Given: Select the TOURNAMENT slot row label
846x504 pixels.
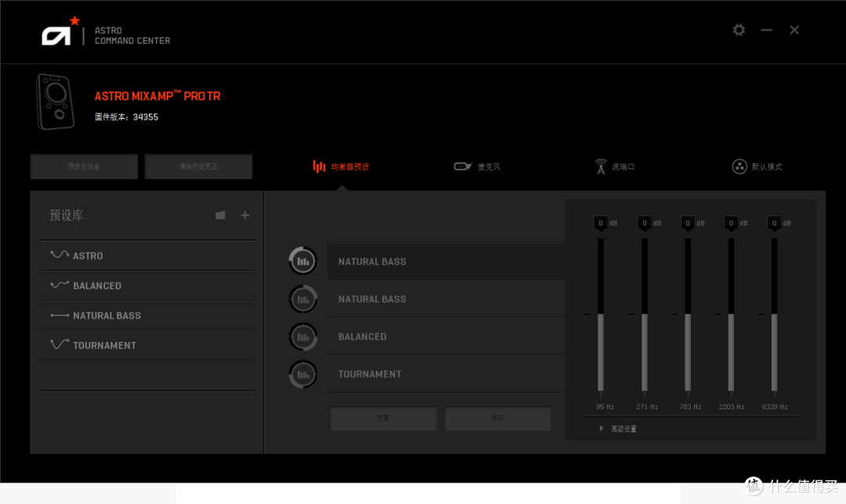Looking at the screenshot, I should [370, 374].
